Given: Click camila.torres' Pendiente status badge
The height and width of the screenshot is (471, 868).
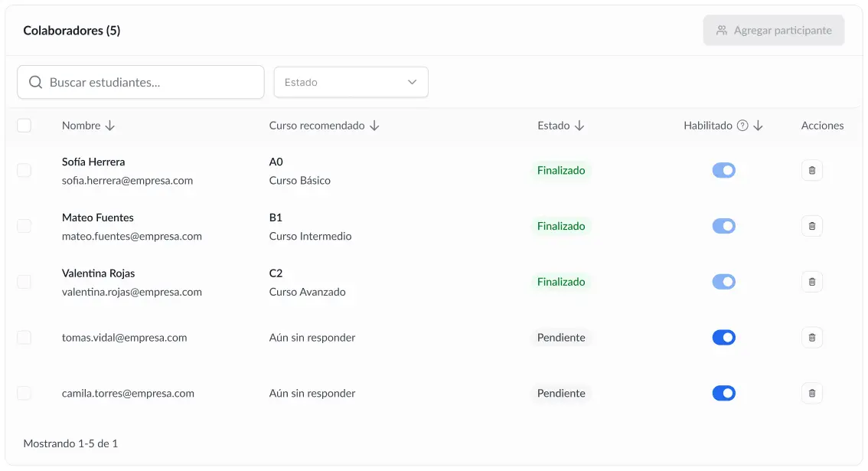Looking at the screenshot, I should click(561, 393).
